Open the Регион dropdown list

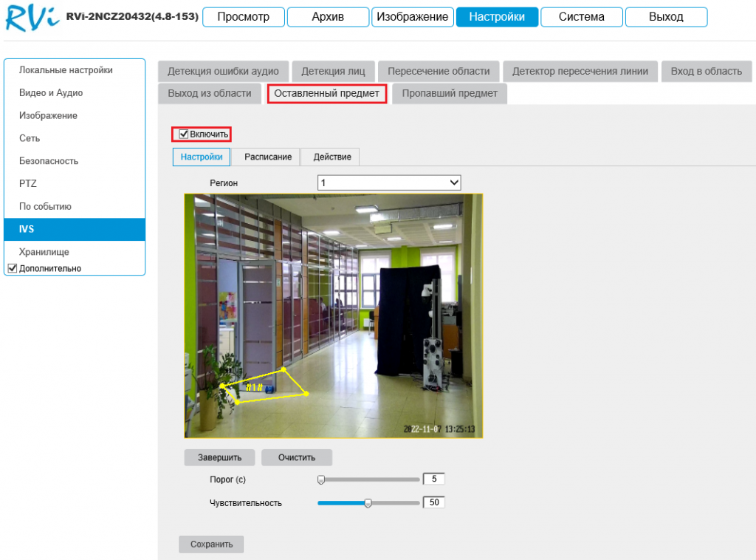[389, 182]
